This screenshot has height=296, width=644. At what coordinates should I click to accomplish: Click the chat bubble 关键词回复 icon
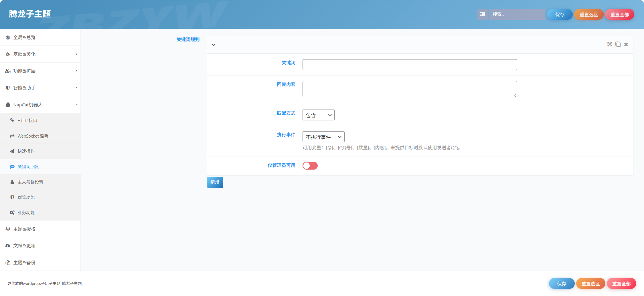tap(12, 166)
